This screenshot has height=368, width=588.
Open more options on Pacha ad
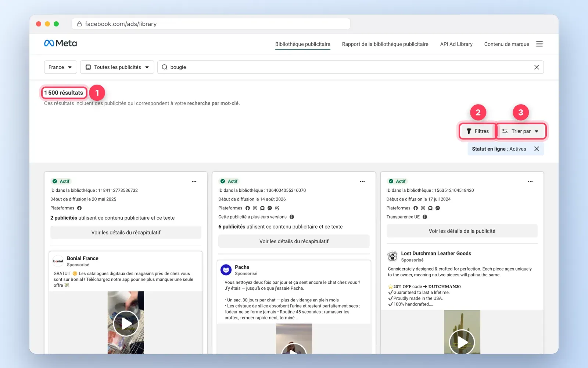[x=362, y=181]
